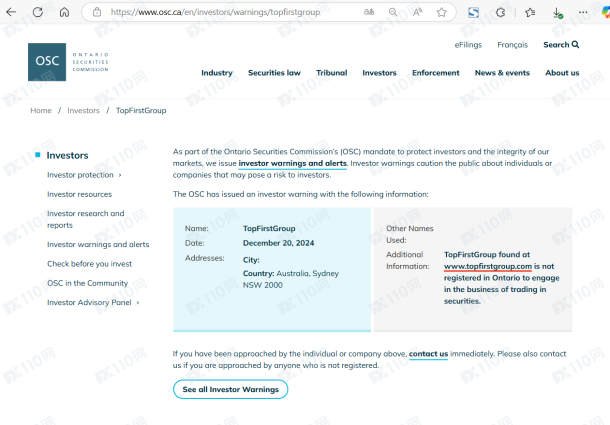The image size is (610, 425).
Task: Open the site Search
Action: pyautogui.click(x=560, y=45)
